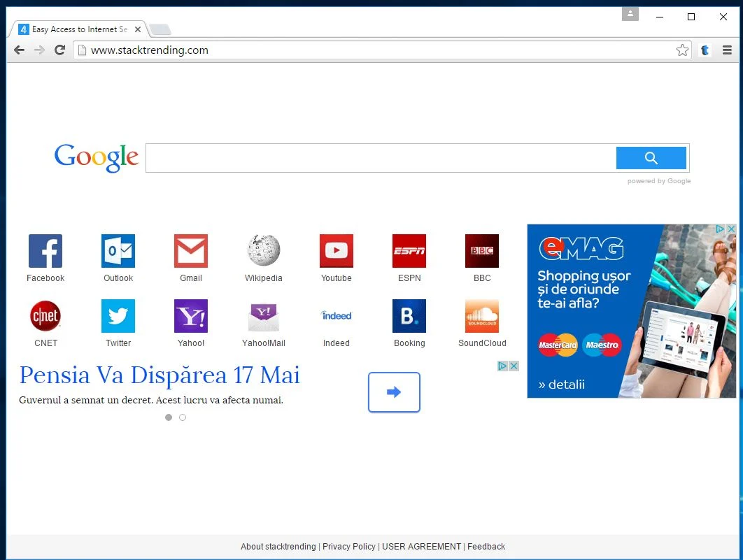Click the page icon in address bar

[82, 50]
